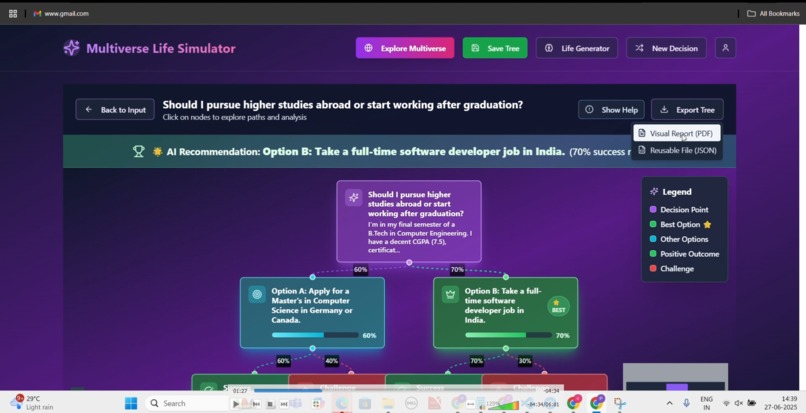Toggle the Export Tree dropdown
The height and width of the screenshot is (413, 806).
coord(687,110)
